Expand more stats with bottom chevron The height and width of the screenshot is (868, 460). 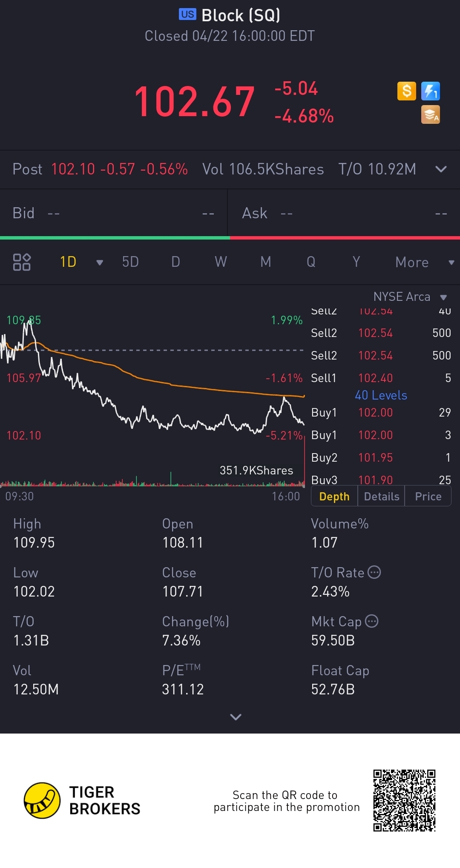(236, 717)
